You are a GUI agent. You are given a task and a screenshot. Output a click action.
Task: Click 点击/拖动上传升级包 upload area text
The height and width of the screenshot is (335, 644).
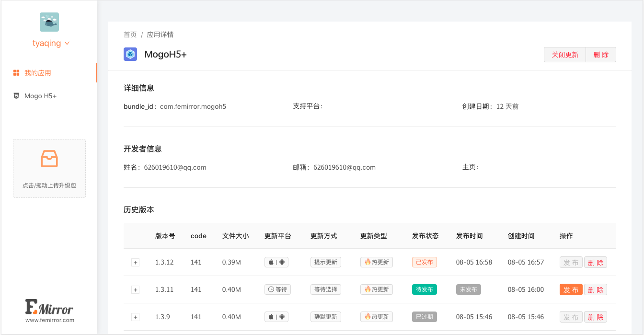pos(49,185)
